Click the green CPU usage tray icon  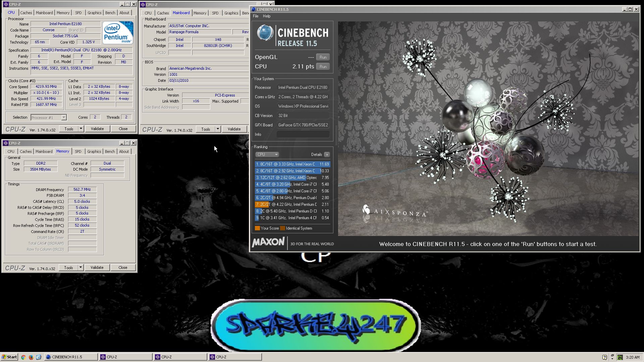coord(620,357)
